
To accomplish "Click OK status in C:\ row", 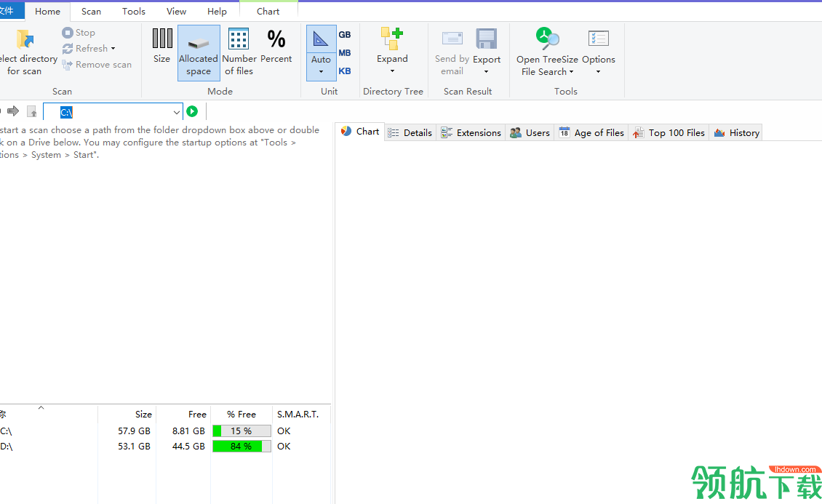I will (284, 431).
